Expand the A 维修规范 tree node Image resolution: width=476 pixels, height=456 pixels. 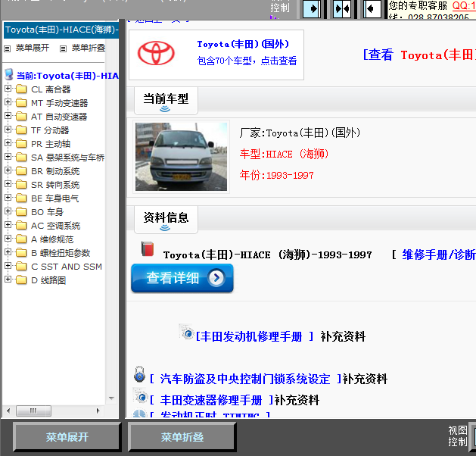point(8,239)
